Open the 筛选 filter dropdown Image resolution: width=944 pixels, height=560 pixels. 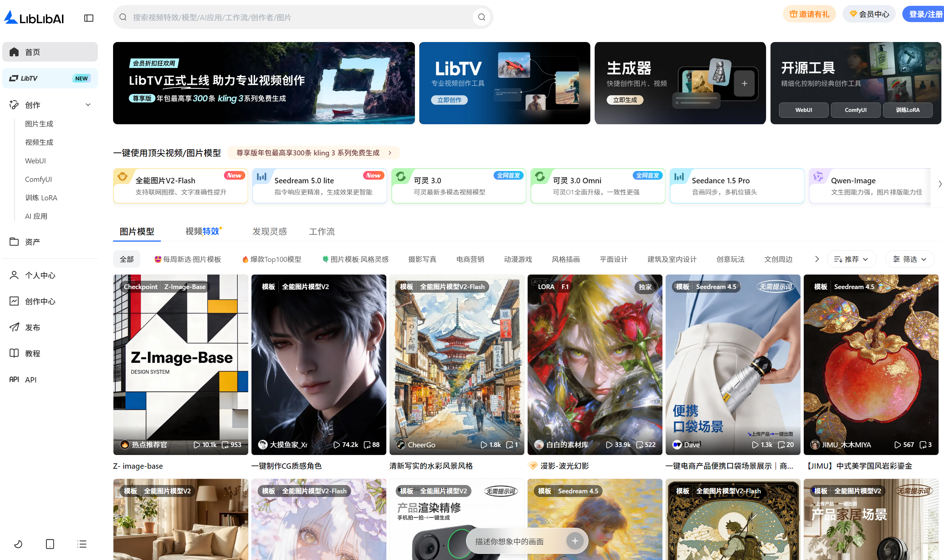910,259
